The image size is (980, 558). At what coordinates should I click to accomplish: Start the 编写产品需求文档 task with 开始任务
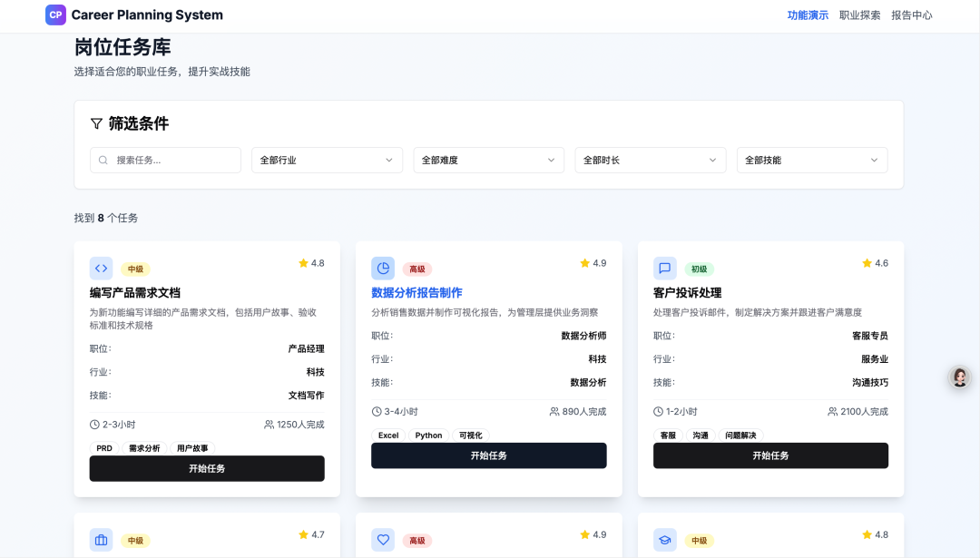coord(207,468)
